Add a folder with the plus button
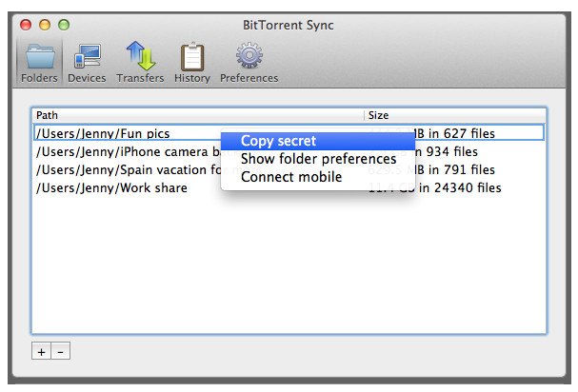This screenshot has height=392, width=578. point(41,351)
